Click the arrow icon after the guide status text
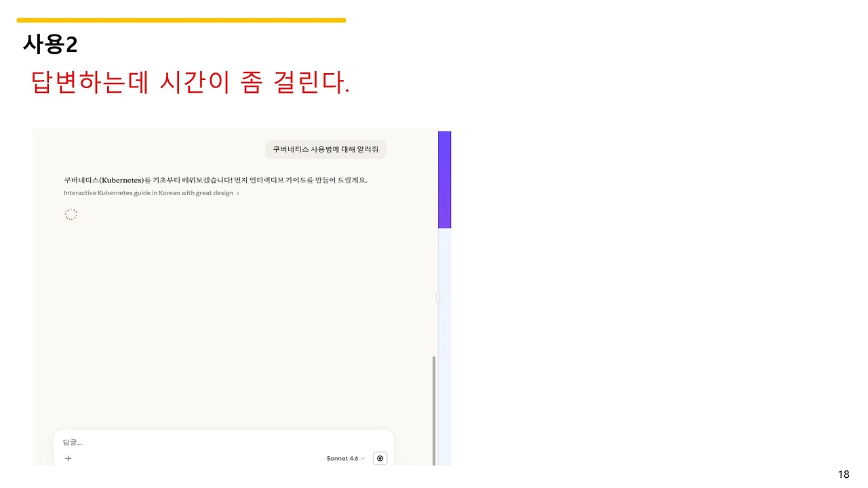The image size is (868, 488). [x=238, y=192]
